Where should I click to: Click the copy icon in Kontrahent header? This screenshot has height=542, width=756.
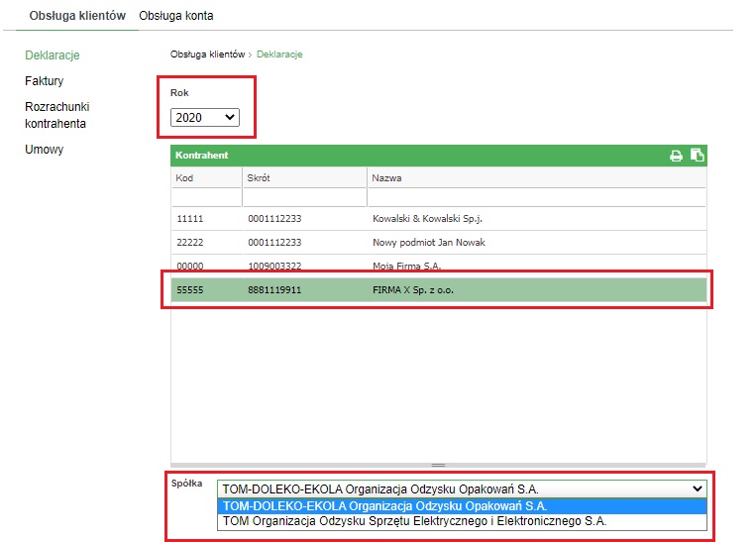point(697,156)
